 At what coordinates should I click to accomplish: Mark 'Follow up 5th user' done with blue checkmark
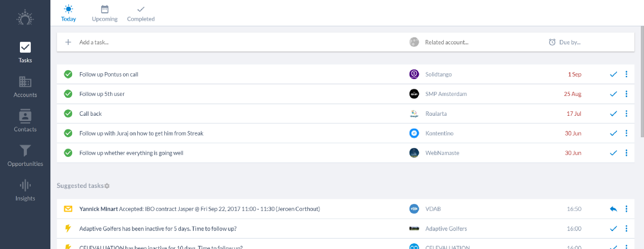pos(614,94)
